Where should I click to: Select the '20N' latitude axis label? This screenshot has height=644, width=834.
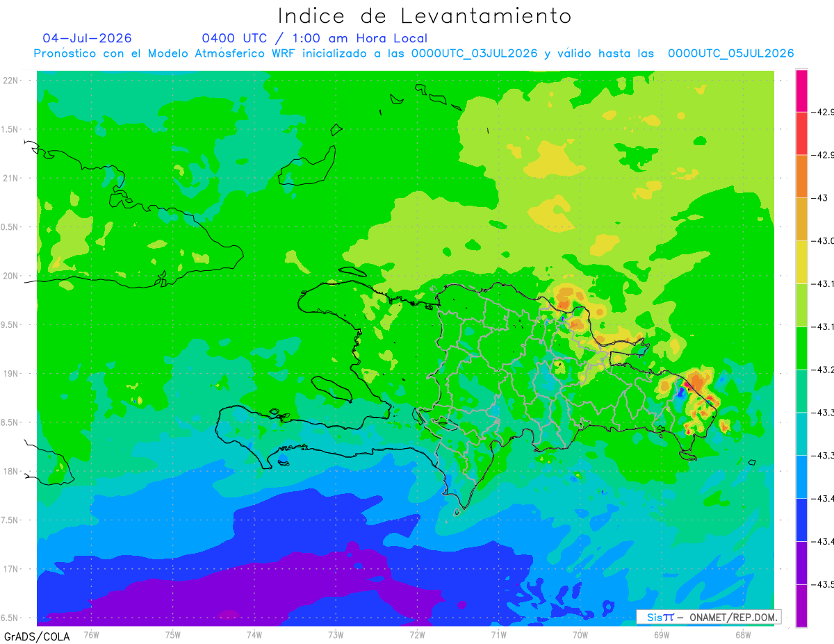coord(11,276)
